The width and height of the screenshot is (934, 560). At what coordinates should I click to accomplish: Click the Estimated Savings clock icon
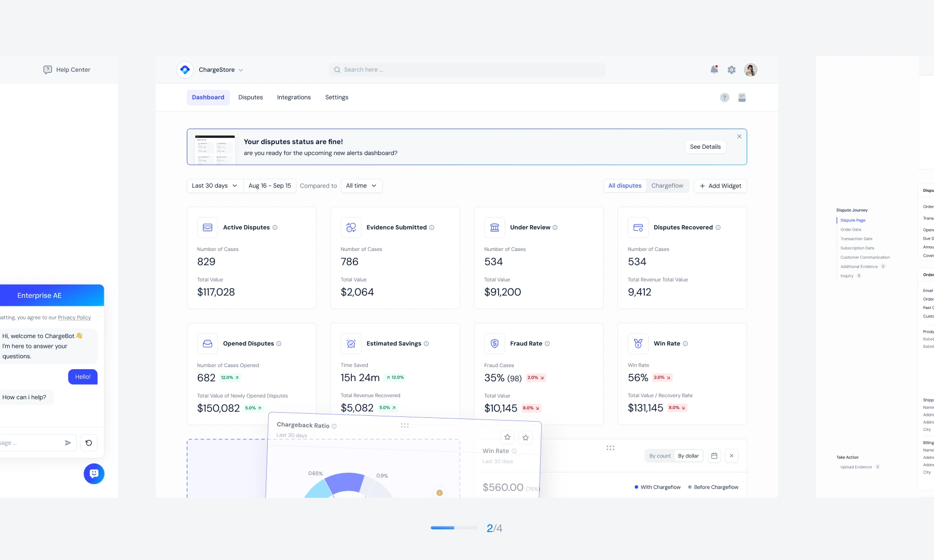(351, 344)
